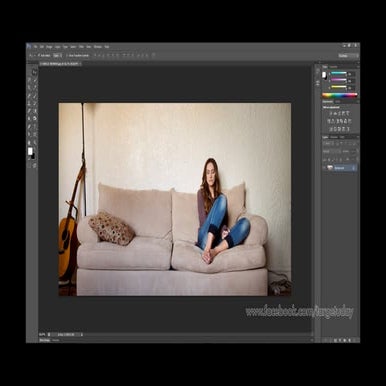Add a Curves adjustment

339,113
